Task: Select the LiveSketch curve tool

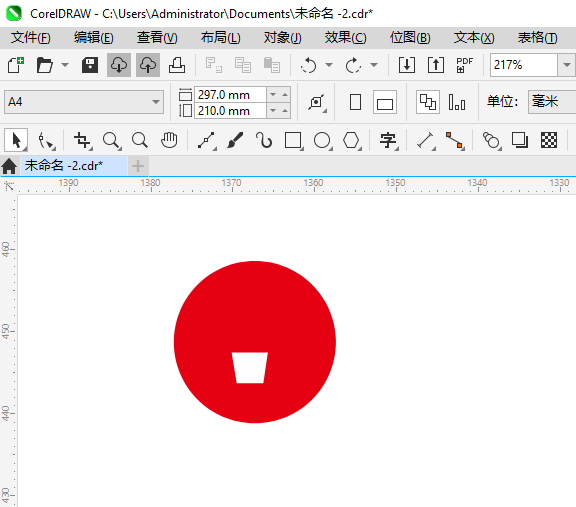Action: (x=264, y=140)
